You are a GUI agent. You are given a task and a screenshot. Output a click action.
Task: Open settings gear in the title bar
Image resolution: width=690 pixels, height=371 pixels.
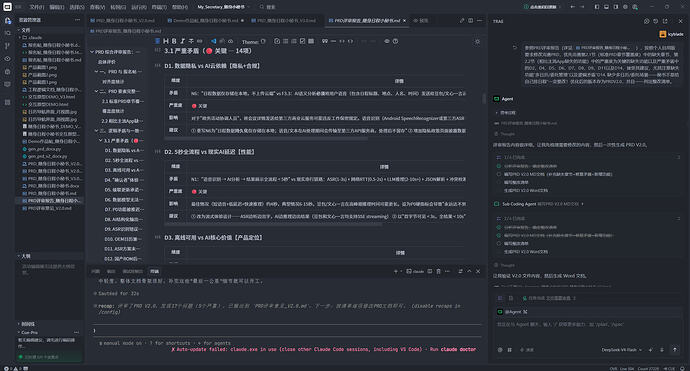625,7
